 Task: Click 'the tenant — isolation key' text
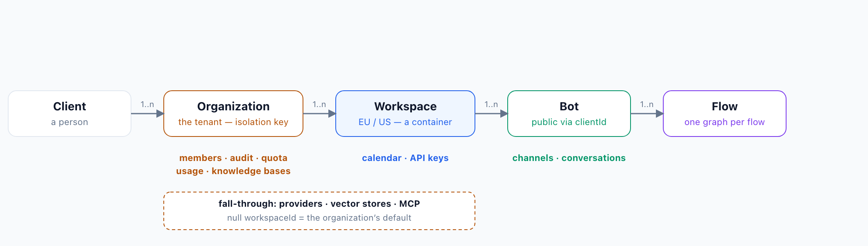(233, 122)
